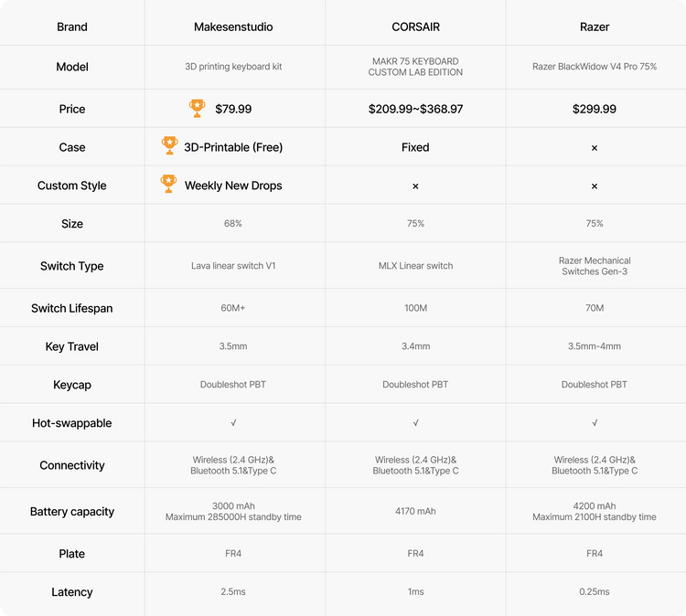Viewport: 686px width, 616px height.
Task: Select the CORSAIR column header
Action: 415,27
